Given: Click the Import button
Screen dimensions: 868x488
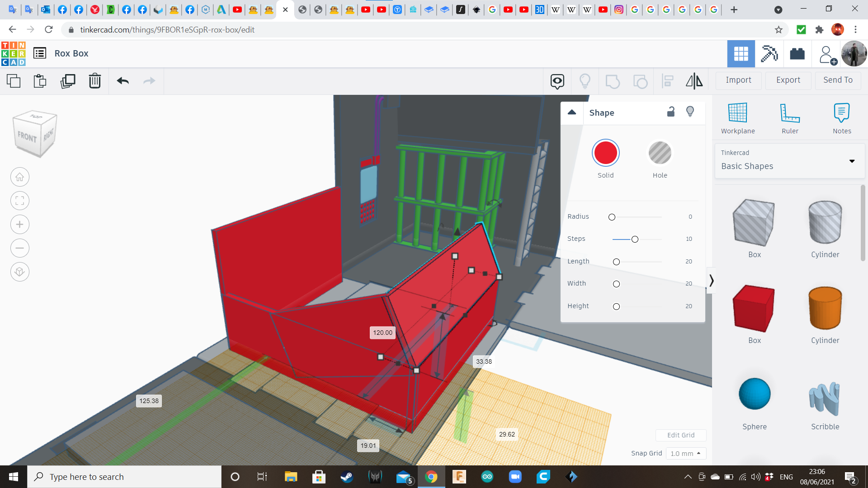Looking at the screenshot, I should pyautogui.click(x=738, y=80).
